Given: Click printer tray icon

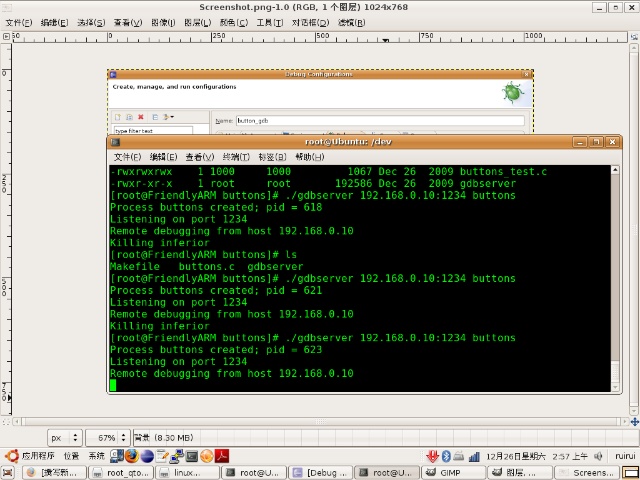Looking at the screenshot, I should 459,456.
